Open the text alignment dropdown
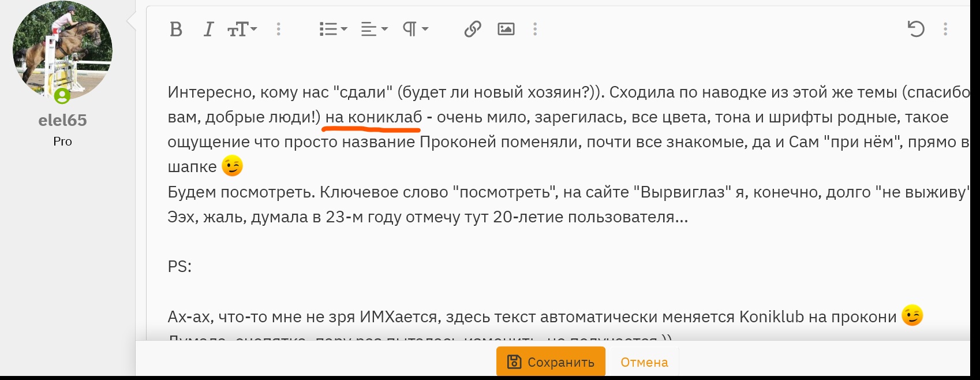Image resolution: width=980 pixels, height=380 pixels. click(374, 29)
